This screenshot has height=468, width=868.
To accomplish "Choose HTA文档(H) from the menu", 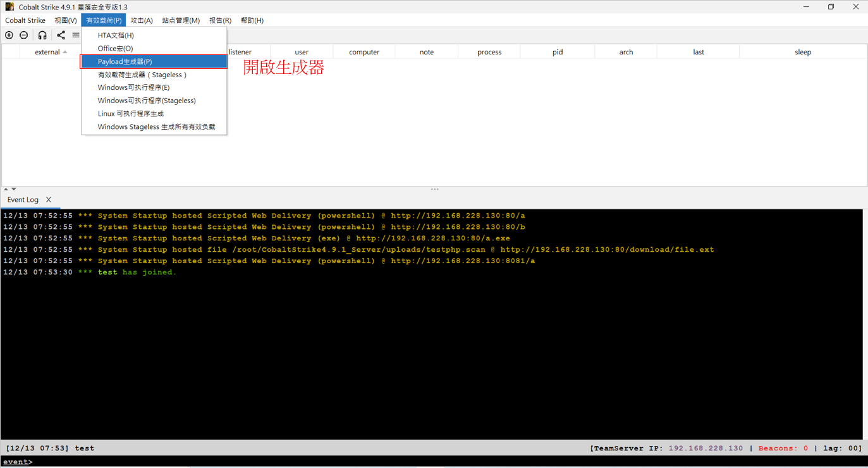I will click(154, 35).
